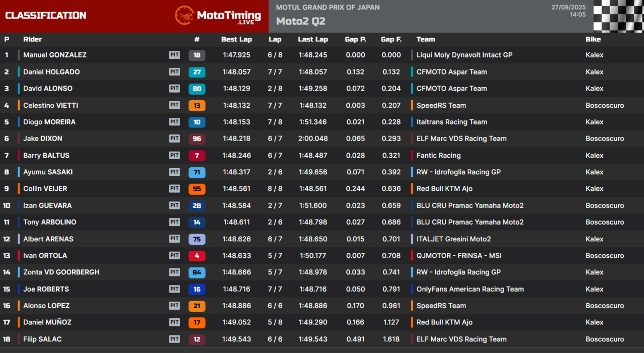
Task: Click PIT badge for Diogo MOREIRA
Action: (x=175, y=122)
